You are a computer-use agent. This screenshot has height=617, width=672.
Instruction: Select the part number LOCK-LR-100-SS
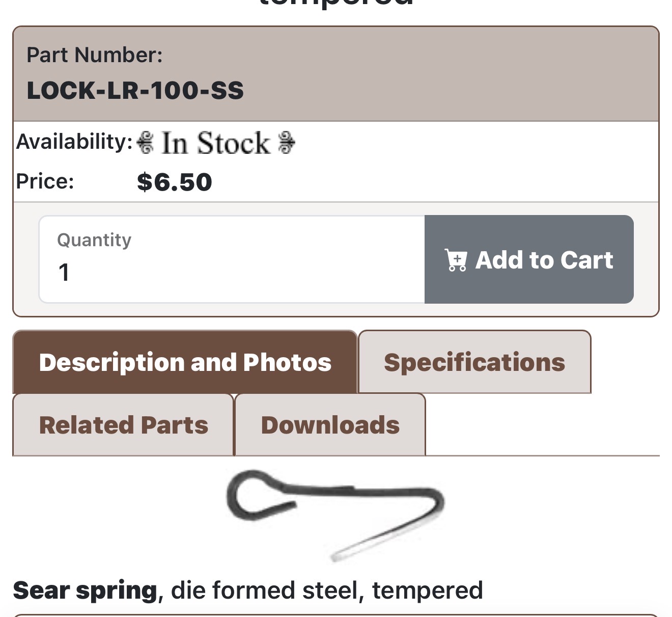135,90
